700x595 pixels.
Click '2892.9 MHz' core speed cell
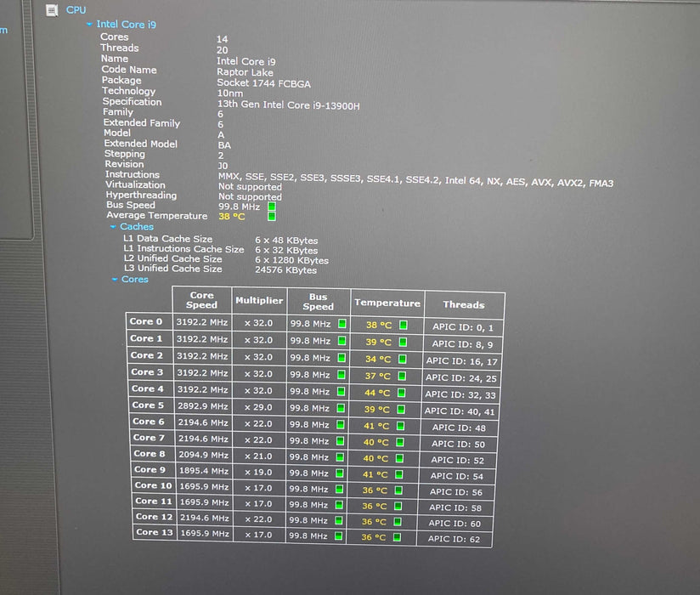[203, 406]
